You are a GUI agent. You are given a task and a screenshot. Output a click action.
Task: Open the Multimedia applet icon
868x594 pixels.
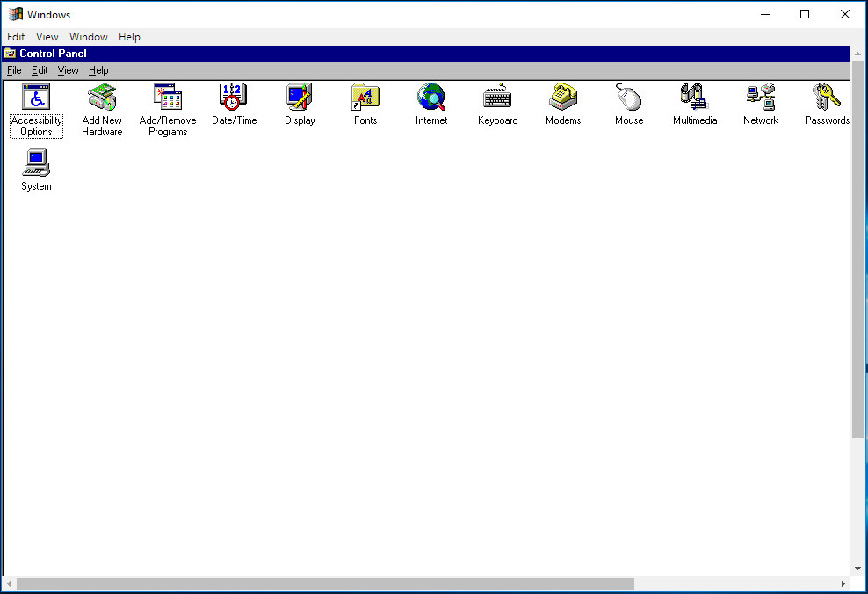695,98
